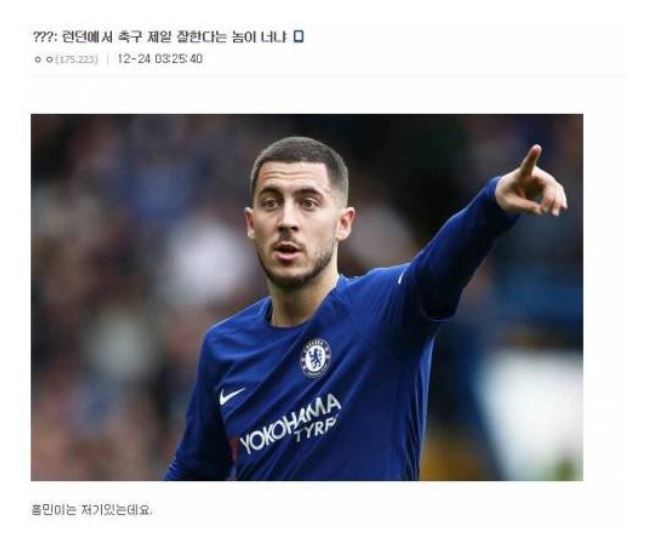
Task: Click the YOKOHAMA sponsor text on the jersey
Action: (290, 423)
